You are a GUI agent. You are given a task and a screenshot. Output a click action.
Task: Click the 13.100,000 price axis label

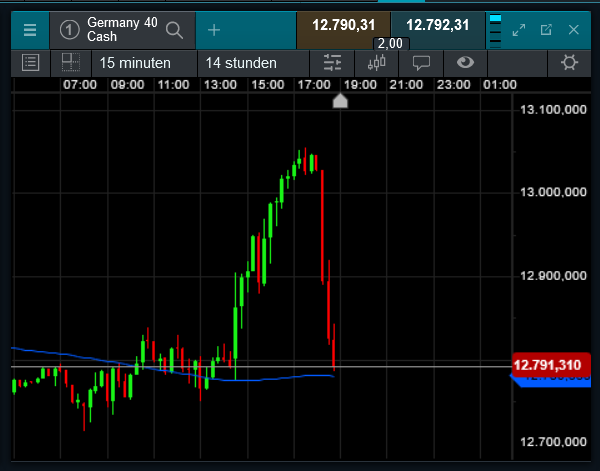pos(553,110)
